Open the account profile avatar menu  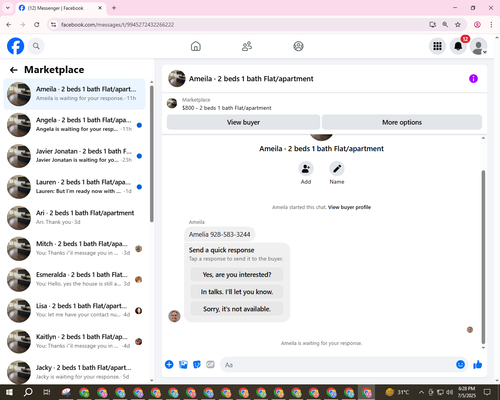coord(479,46)
